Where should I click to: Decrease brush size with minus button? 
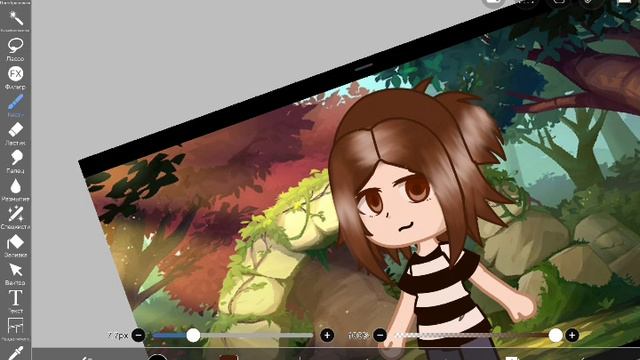[x=138, y=336]
